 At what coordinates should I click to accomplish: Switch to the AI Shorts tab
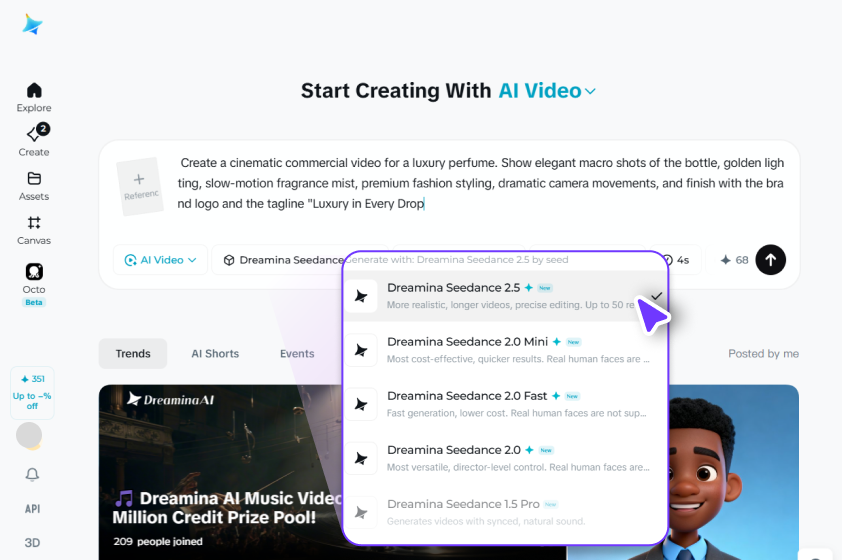coord(215,353)
